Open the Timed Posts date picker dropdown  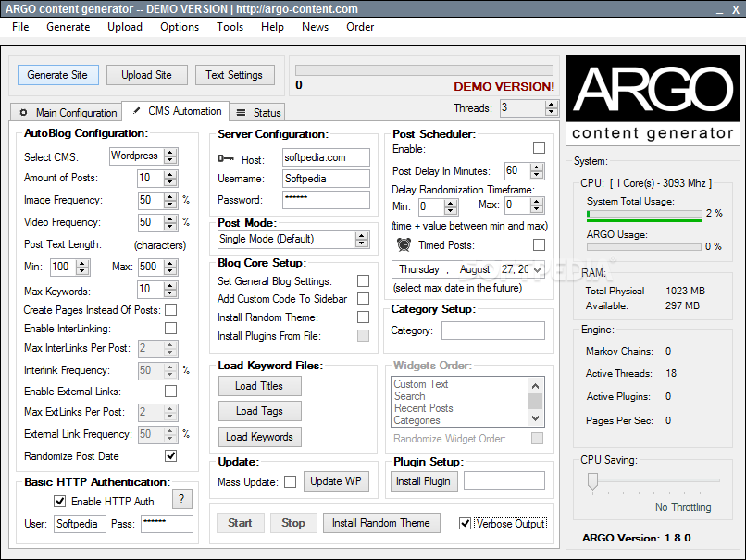click(538, 269)
